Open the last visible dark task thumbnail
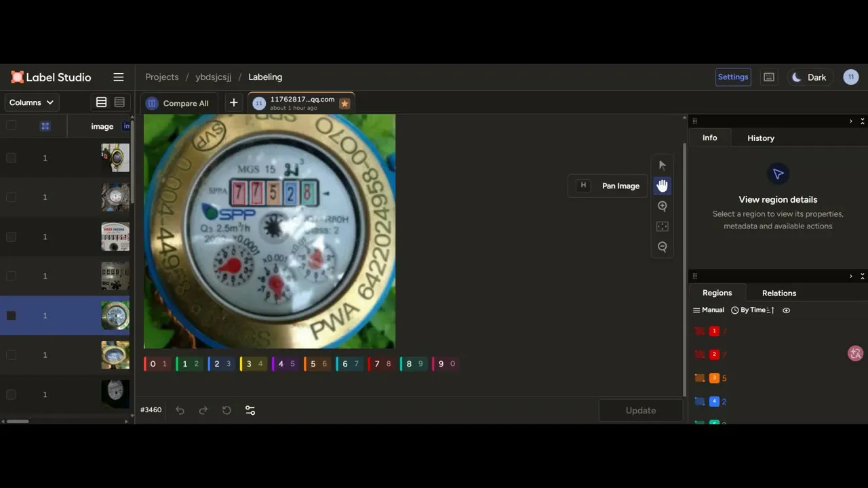This screenshot has width=868, height=488. pyautogui.click(x=115, y=394)
